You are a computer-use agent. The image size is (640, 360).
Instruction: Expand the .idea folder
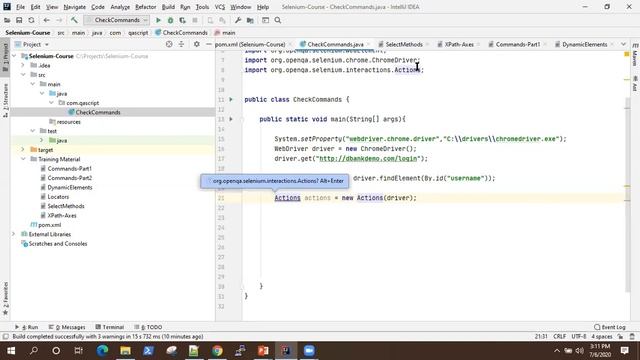pyautogui.click(x=23, y=65)
